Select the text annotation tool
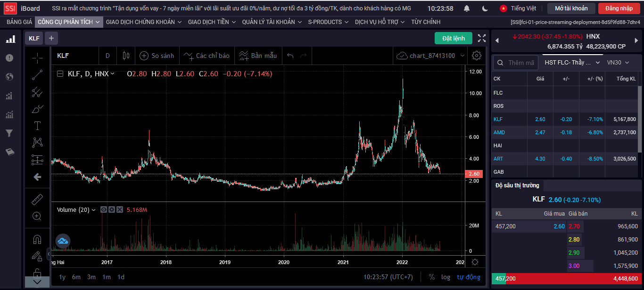The height and width of the screenshot is (290, 644). tap(37, 126)
